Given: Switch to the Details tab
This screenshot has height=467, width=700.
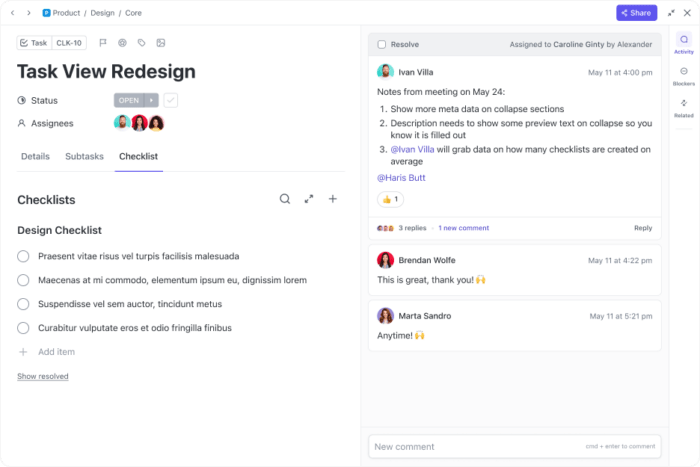Looking at the screenshot, I should coord(35,156).
